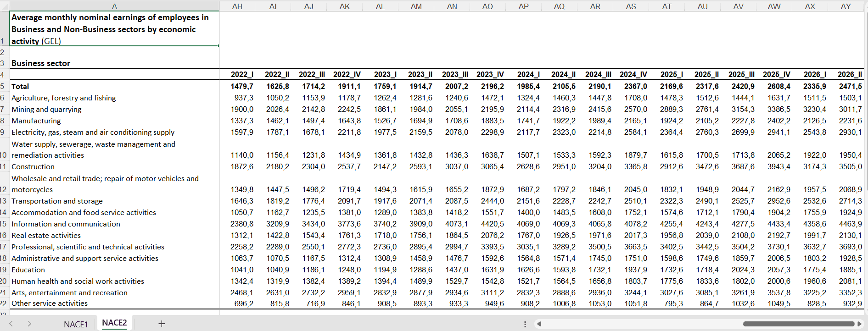Select column AY header
This screenshot has width=868, height=331.
click(846, 6)
